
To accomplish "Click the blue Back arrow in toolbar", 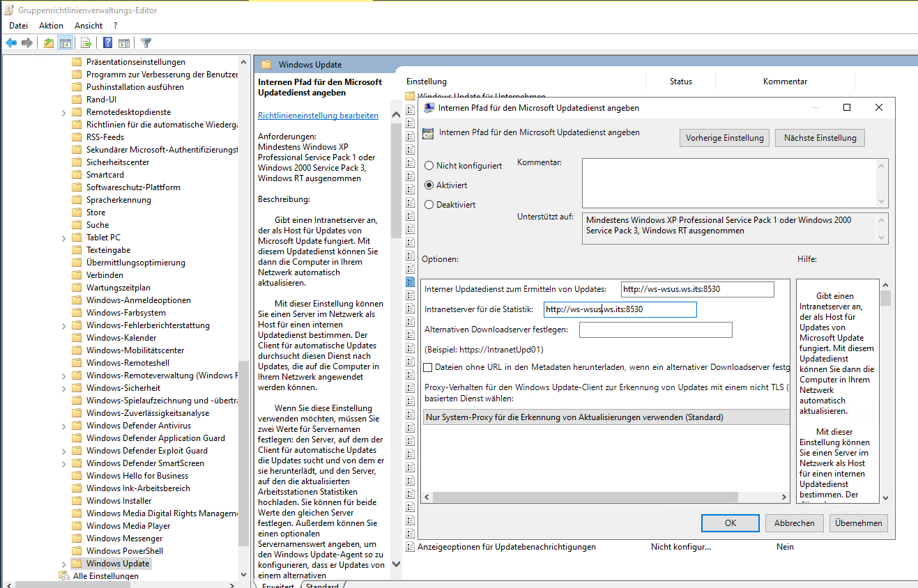I will 11,43.
